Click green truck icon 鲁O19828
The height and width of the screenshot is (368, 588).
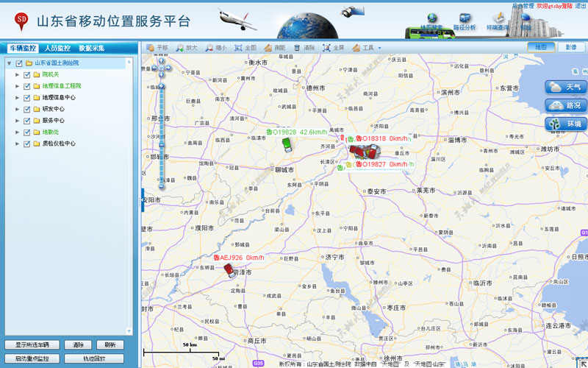coord(287,144)
